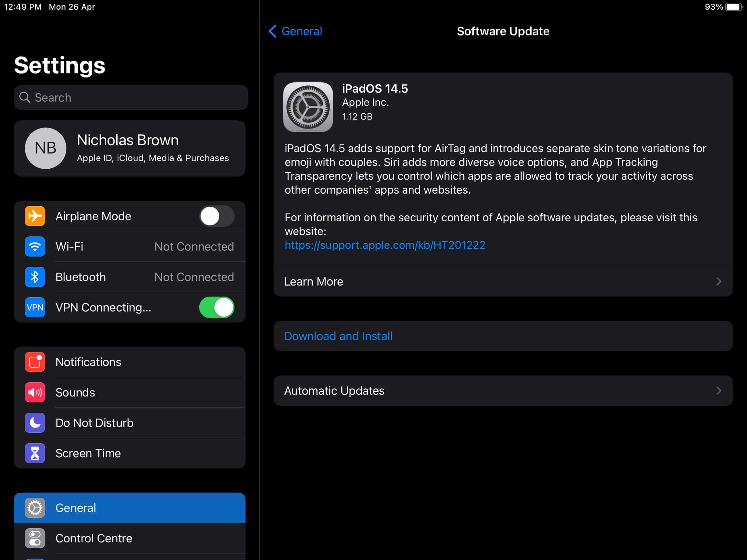Tap the Screen Time hourglass icon
Viewport: 747px width, 560px height.
35,453
